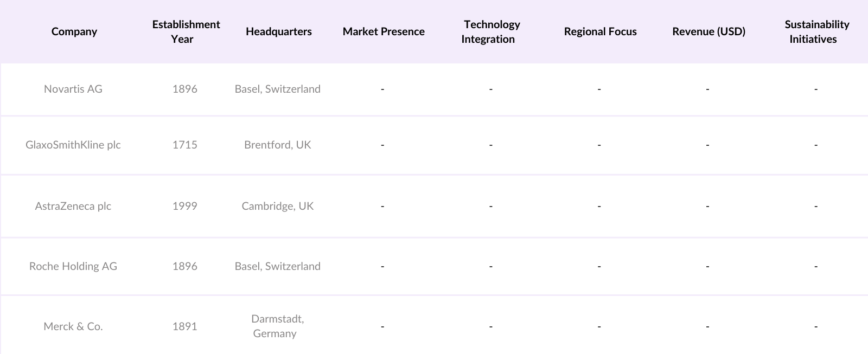Select the Merck & Co. cell
The image size is (868, 354).
[x=73, y=326]
